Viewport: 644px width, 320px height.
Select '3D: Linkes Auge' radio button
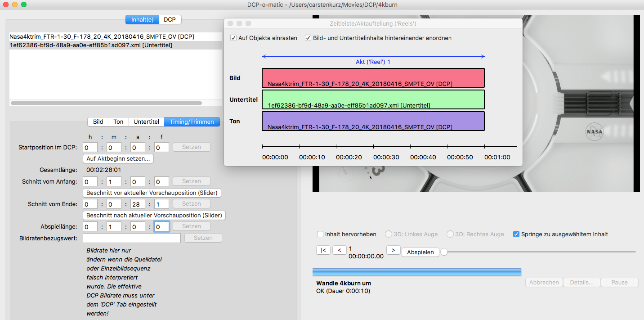(389, 234)
